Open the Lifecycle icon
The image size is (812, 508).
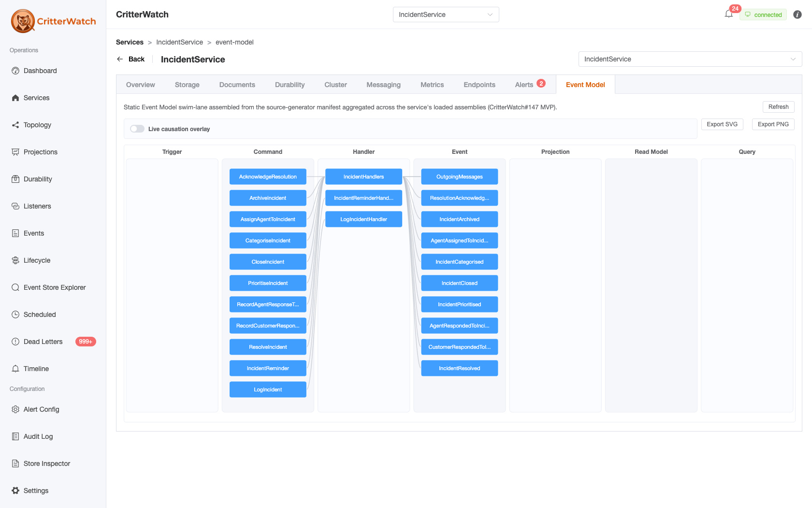click(15, 260)
